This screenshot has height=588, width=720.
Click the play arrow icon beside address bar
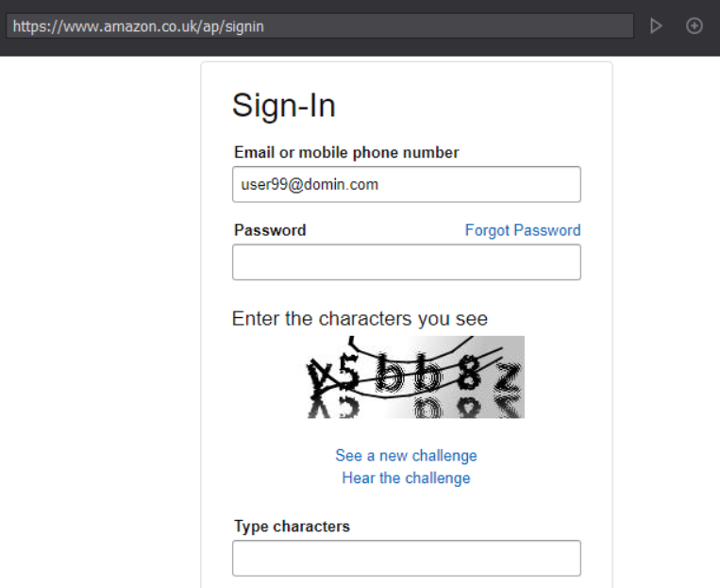pos(656,25)
